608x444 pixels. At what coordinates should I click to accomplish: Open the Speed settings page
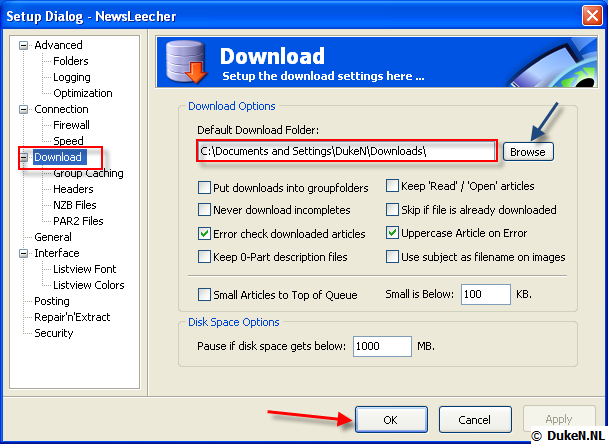[x=68, y=141]
